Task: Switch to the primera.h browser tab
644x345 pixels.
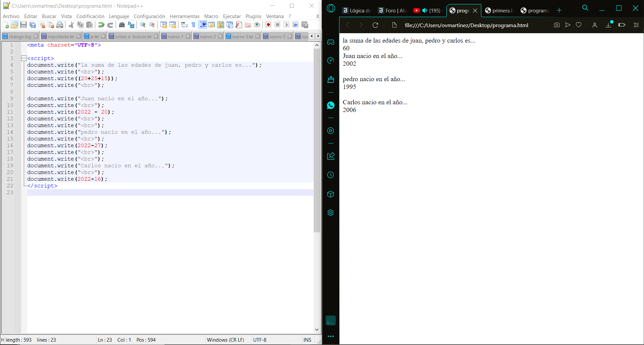Action: [499, 10]
